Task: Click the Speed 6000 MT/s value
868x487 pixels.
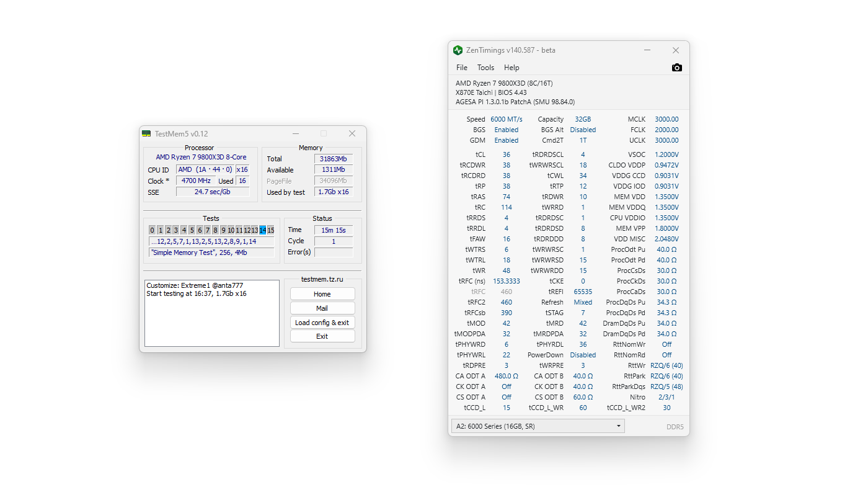Action: (x=507, y=119)
